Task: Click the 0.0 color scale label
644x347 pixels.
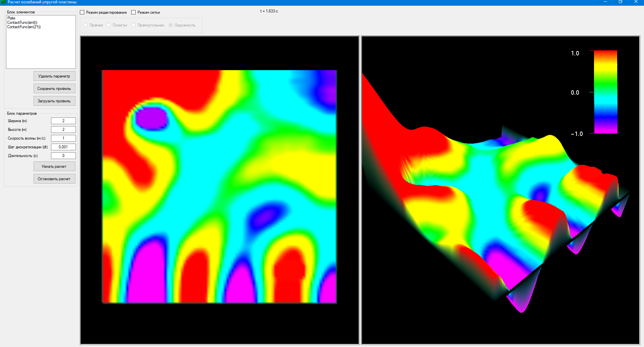Action: click(575, 93)
